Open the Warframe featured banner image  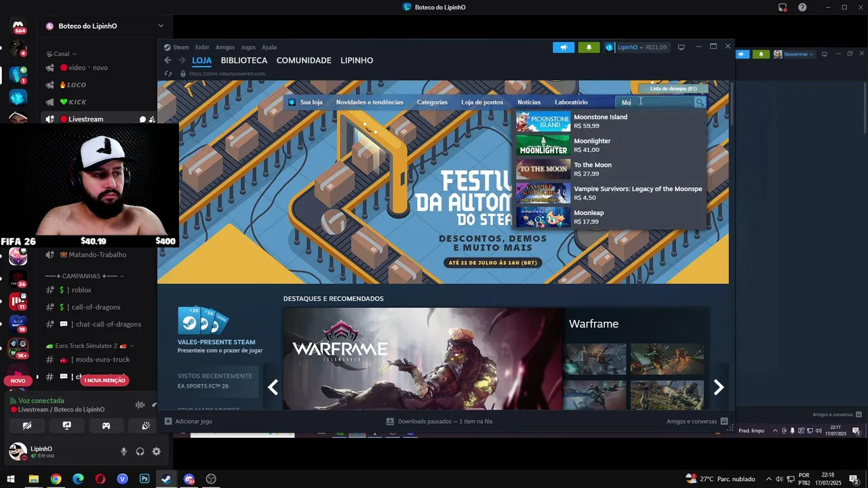(423, 359)
